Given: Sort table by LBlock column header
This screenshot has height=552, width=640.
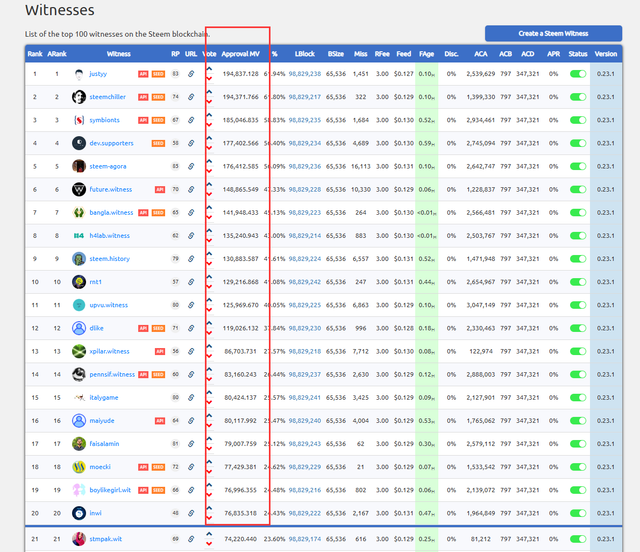Looking at the screenshot, I should [305, 54].
